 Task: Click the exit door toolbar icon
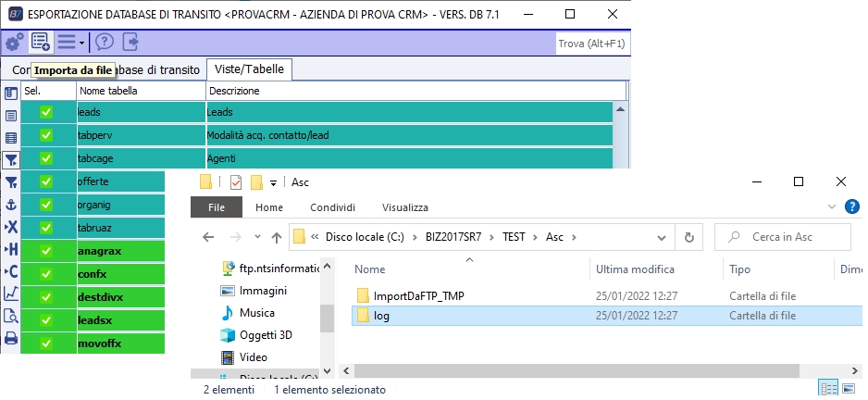pyautogui.click(x=130, y=42)
